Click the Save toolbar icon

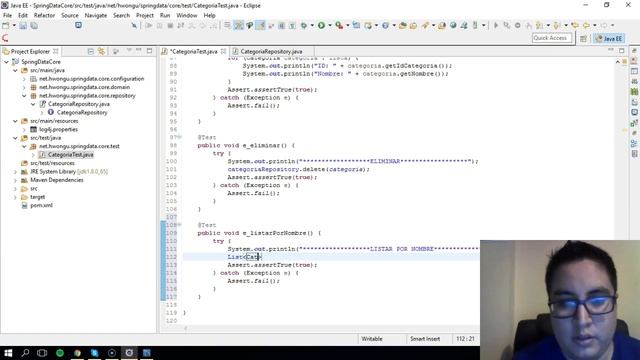tap(23, 25)
